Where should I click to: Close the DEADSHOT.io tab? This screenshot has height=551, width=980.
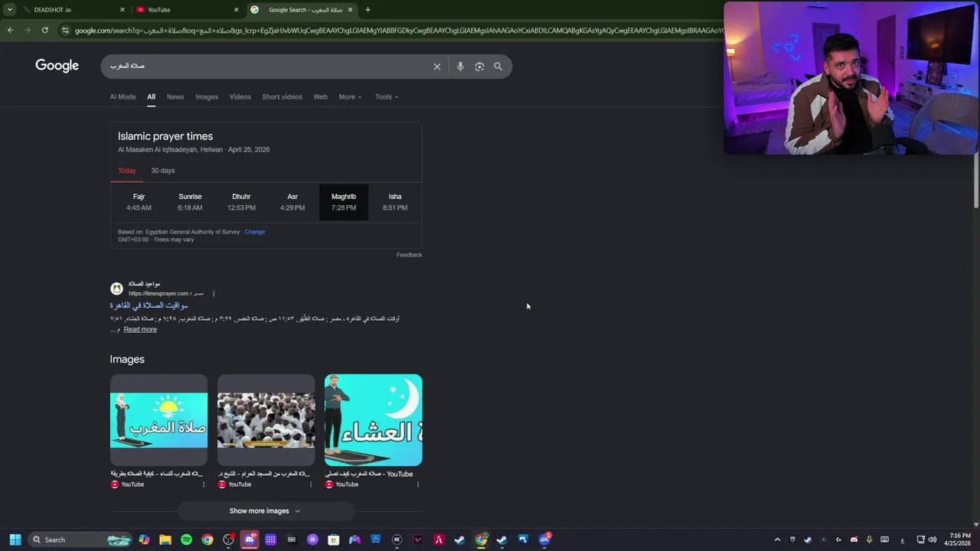pos(122,10)
